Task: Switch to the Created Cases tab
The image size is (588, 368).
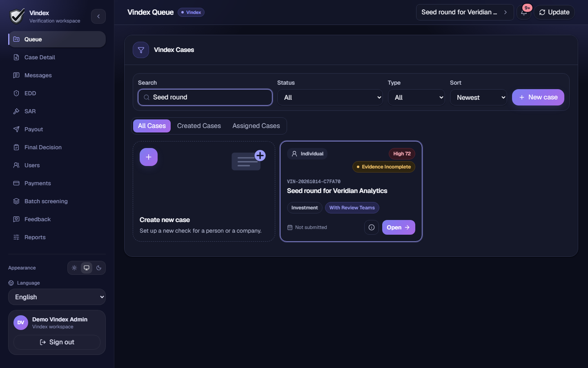Action: (199, 126)
